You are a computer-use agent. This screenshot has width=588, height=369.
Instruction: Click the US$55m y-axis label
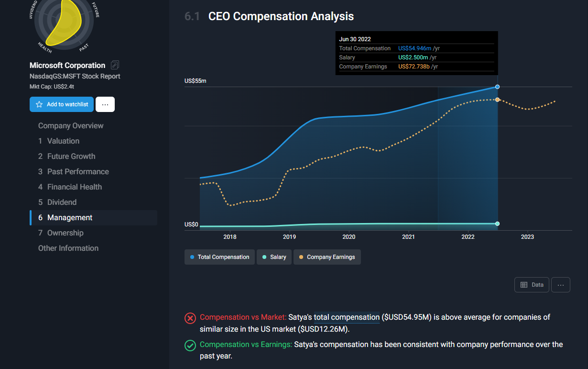coord(196,81)
